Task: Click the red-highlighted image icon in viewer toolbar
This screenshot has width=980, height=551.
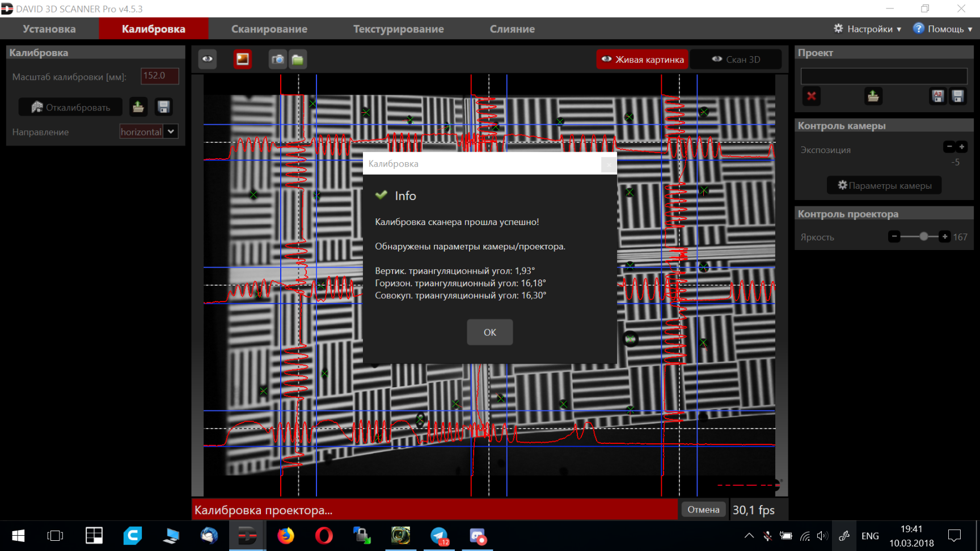Action: click(243, 60)
